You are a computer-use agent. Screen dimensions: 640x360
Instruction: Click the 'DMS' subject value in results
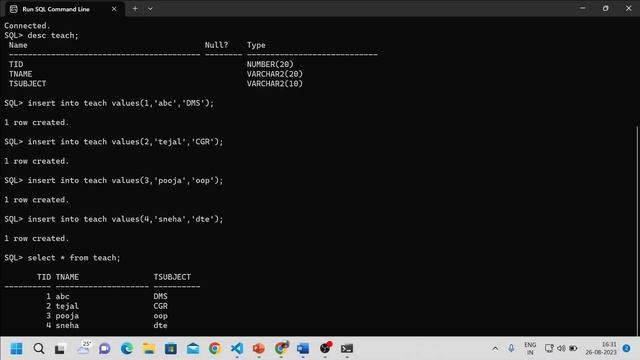pos(160,296)
